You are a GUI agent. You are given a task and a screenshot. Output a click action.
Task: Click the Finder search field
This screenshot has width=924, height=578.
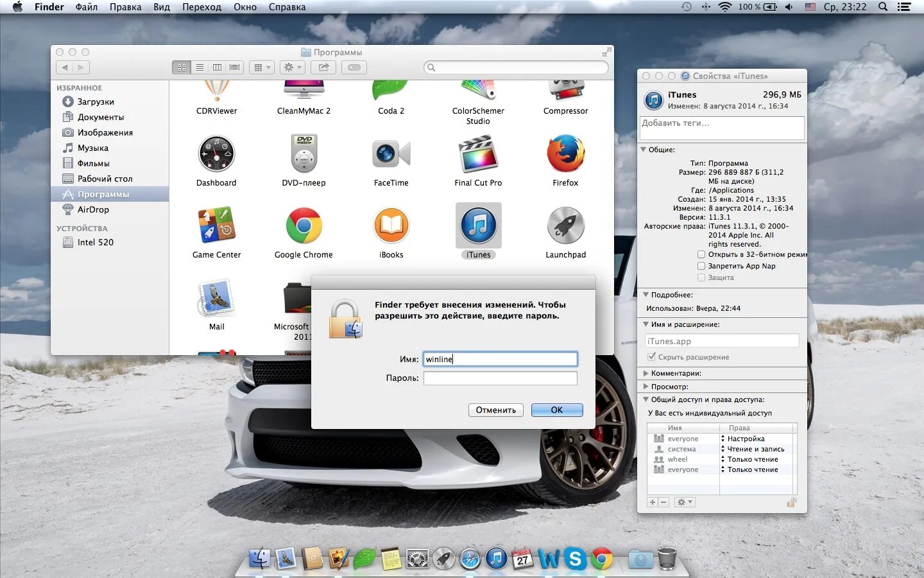click(x=516, y=67)
